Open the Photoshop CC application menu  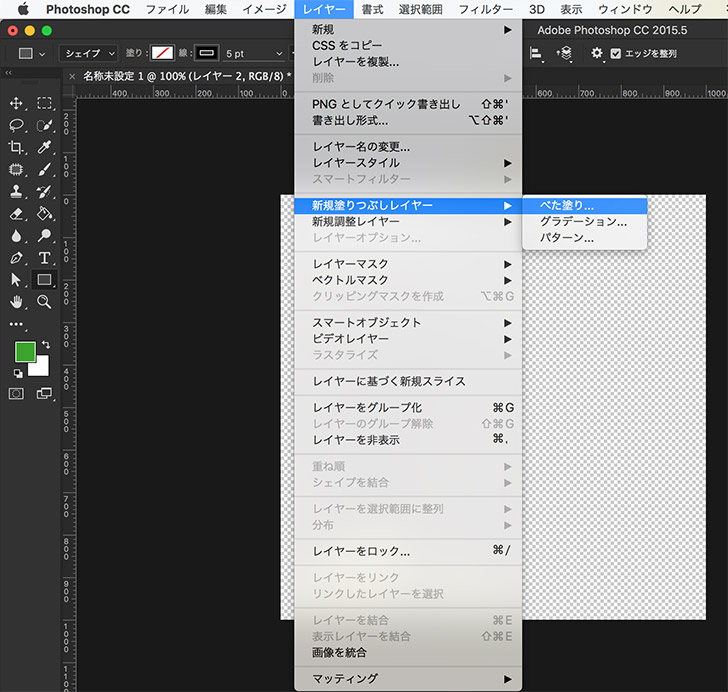(x=88, y=9)
